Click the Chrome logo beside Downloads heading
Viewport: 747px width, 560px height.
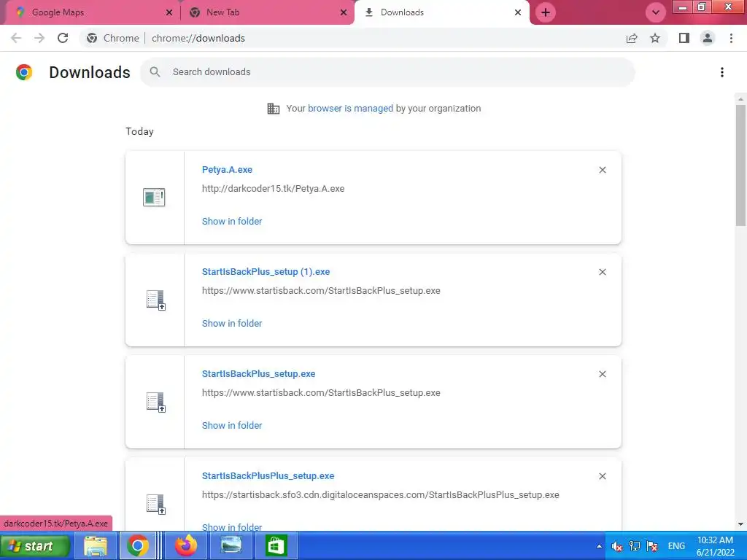(24, 72)
